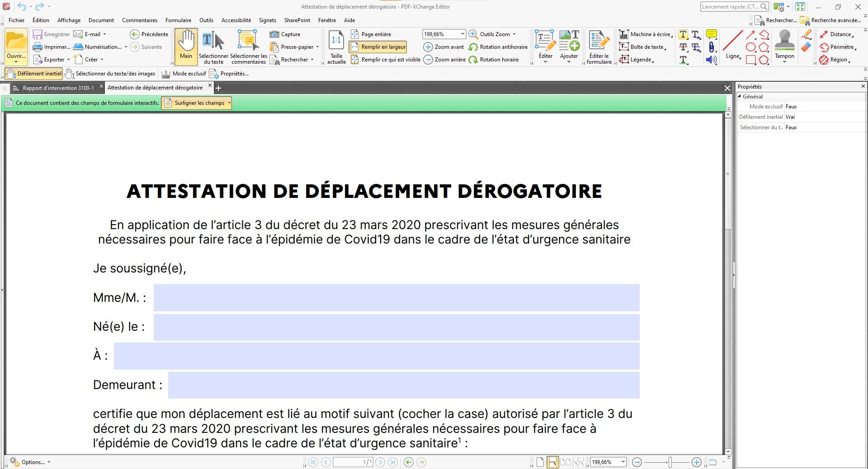Viewport: 868px width, 469px height.
Task: Open the Fichier menu
Action: click(16, 20)
